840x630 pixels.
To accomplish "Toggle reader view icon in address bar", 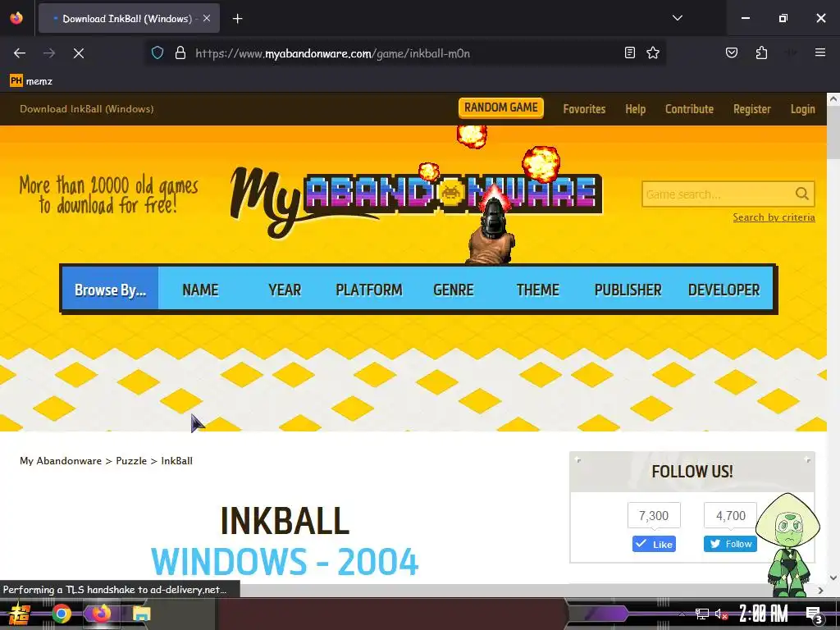I will coord(630,52).
